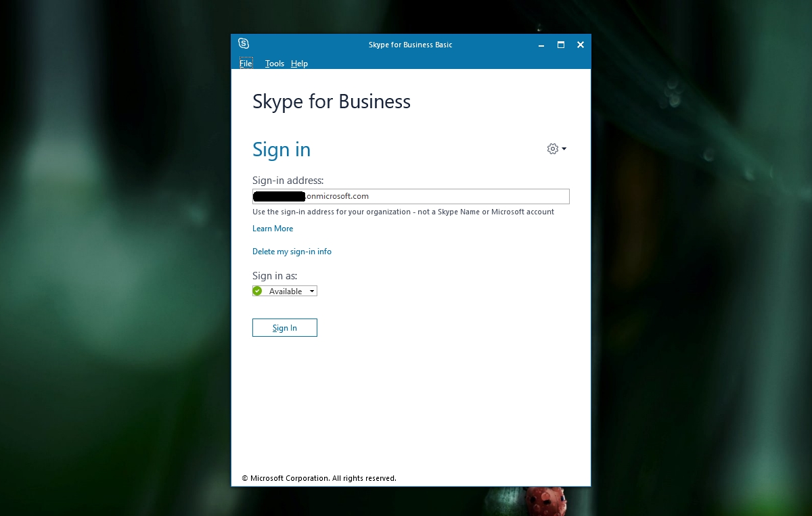This screenshot has width=812, height=516.
Task: Click the Sign-in address text field
Action: [x=411, y=196]
